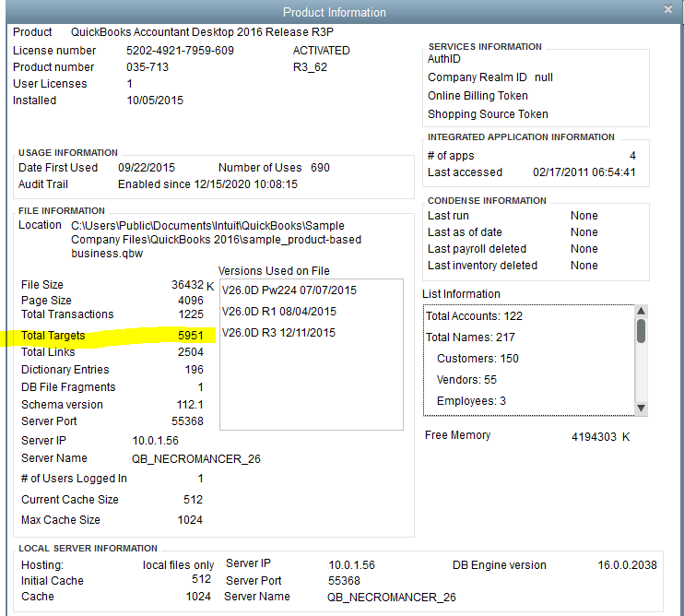Image resolution: width=684 pixels, height=616 pixels.
Task: Click the # of apps value 4
Action: tap(632, 155)
